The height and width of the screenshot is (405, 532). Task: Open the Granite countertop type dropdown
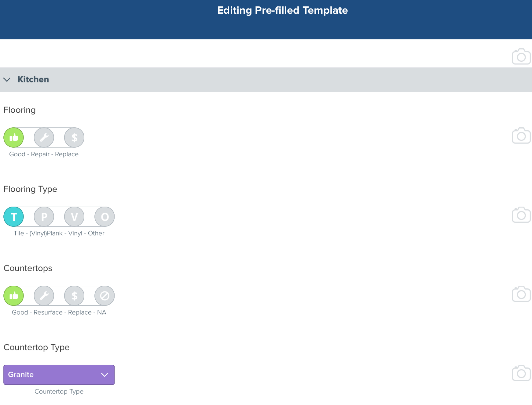(x=59, y=375)
